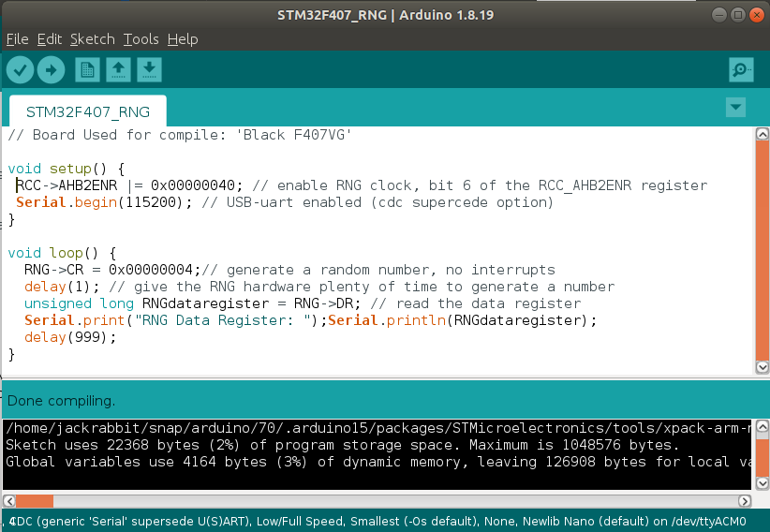Open the Edit menu
The image size is (770, 532).
tap(50, 39)
